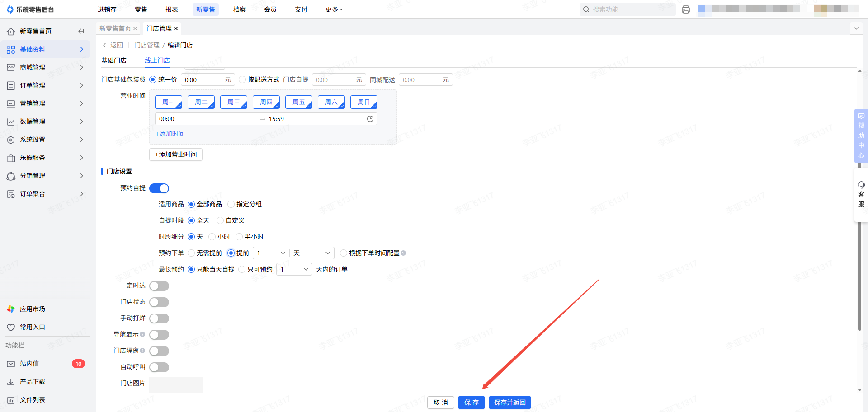Open the 营销管理 icon

click(11, 103)
